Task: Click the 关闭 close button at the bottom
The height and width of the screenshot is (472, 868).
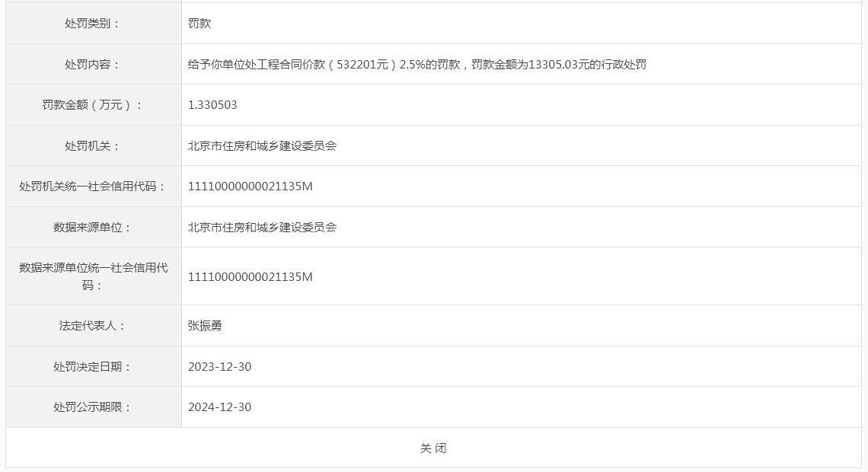Action: tap(433, 448)
